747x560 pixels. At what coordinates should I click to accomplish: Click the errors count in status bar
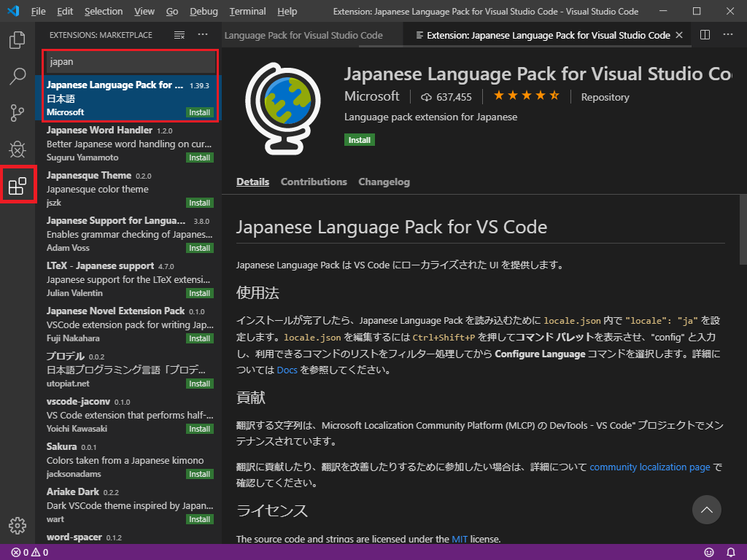click(20, 553)
